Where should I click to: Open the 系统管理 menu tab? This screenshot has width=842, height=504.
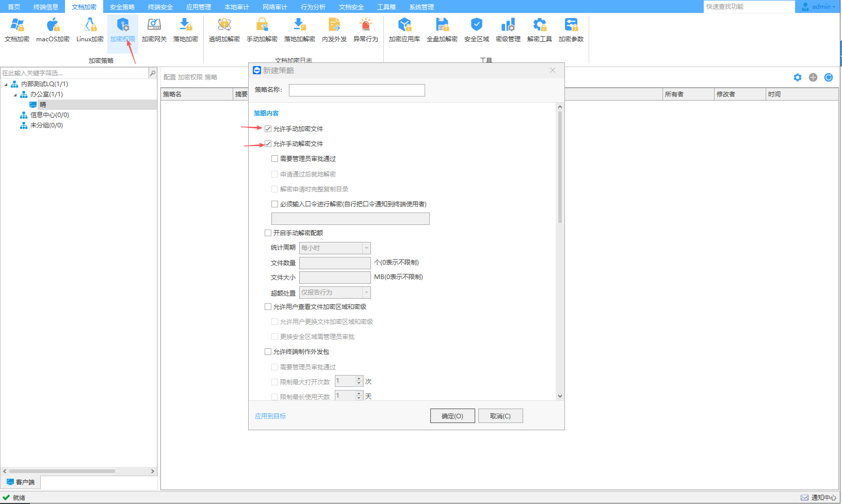click(x=421, y=7)
